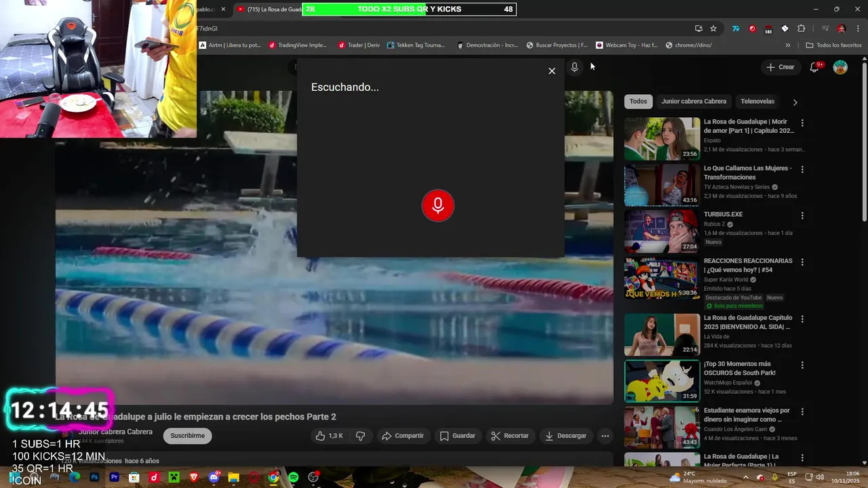Open TURBIUS.EXE video thumbnail
Image resolution: width=868 pixels, height=488 pixels.
[662, 231]
